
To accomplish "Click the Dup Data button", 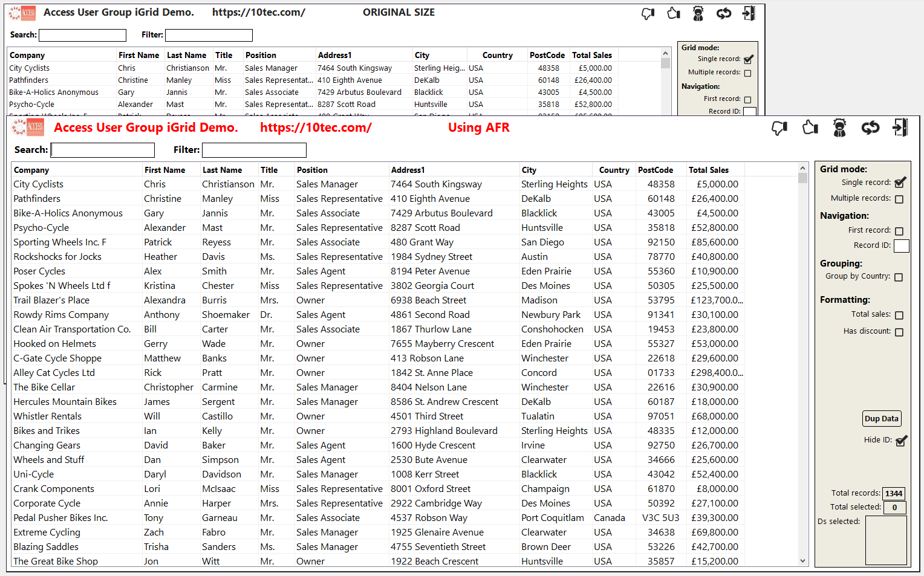I will (x=881, y=419).
